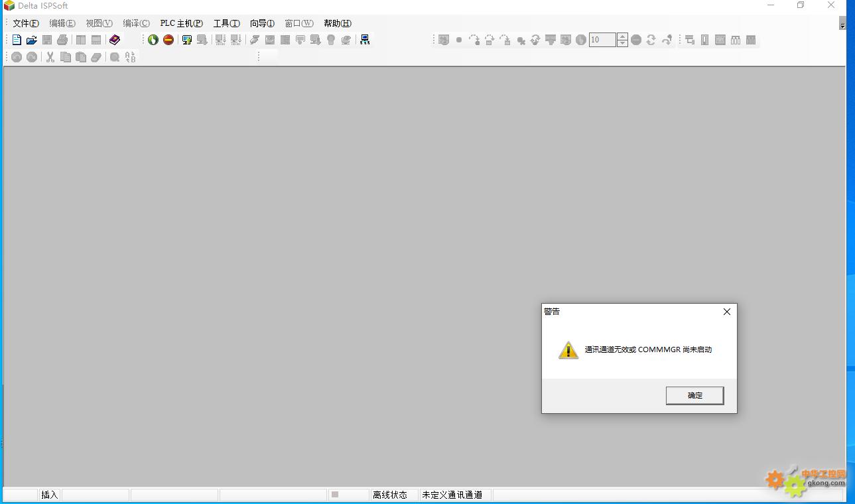This screenshot has width=855, height=504.
Task: Click the greyed-out floppy disk save icon
Action: (47, 40)
